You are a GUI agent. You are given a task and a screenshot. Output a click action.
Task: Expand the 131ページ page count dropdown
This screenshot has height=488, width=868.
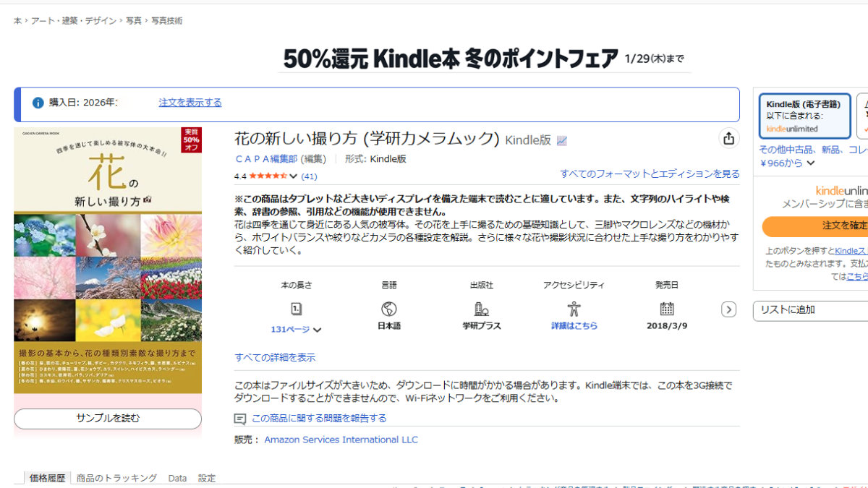coord(296,330)
